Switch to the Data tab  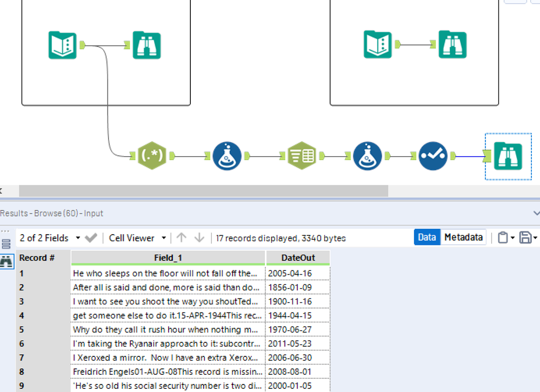pyautogui.click(x=427, y=237)
